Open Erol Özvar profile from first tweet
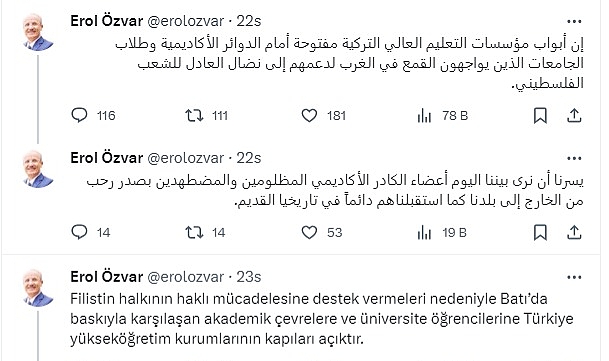Screen dimensions: 609x361 click(x=107, y=21)
